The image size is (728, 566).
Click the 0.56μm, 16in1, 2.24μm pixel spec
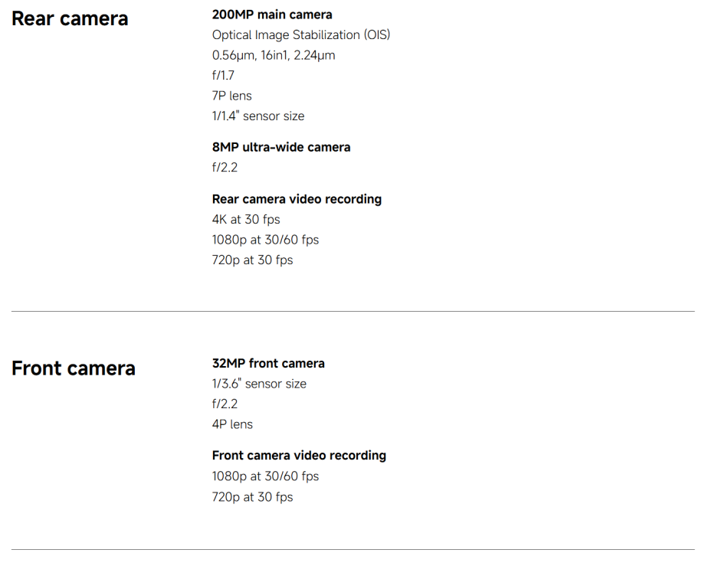tap(273, 55)
